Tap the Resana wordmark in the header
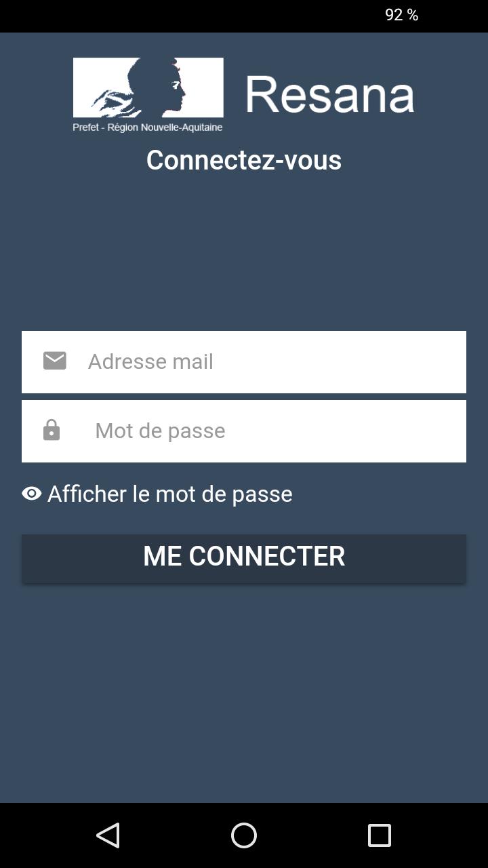 (330, 94)
